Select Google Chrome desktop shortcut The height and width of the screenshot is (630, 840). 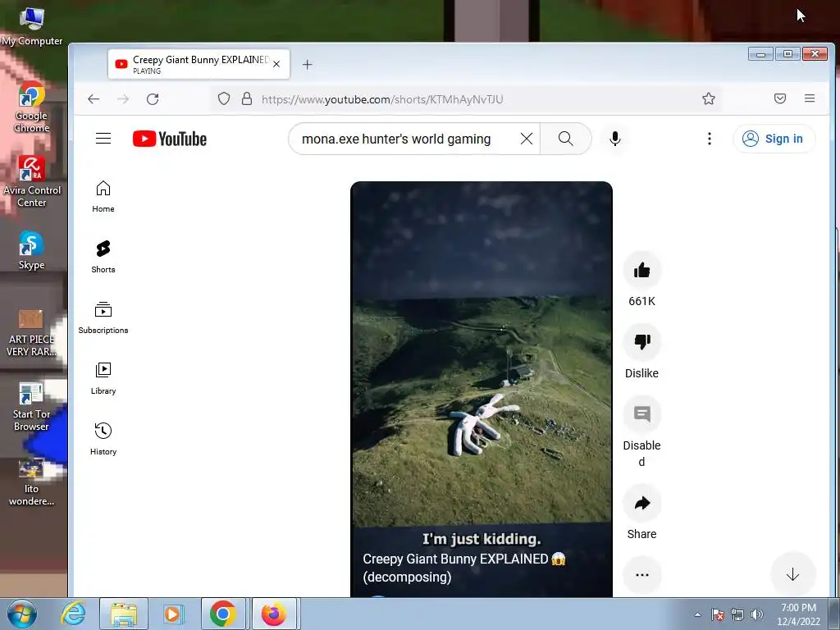pyautogui.click(x=32, y=107)
